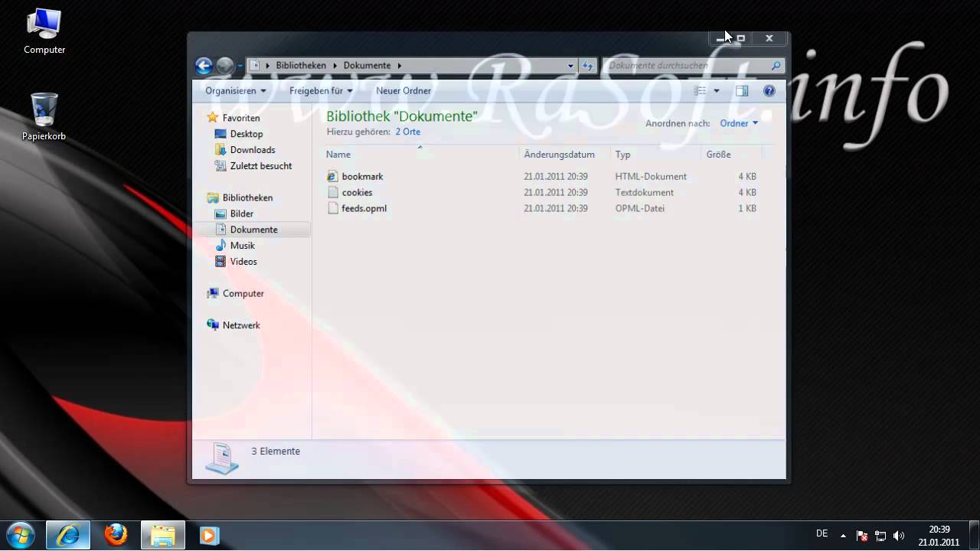The height and width of the screenshot is (551, 980).
Task: Refresh the folder via address bar refresh icon
Action: tap(588, 66)
